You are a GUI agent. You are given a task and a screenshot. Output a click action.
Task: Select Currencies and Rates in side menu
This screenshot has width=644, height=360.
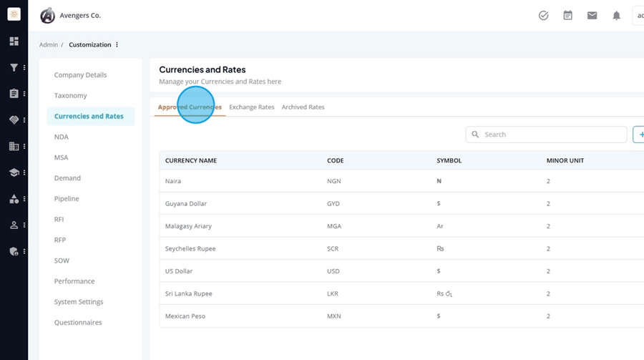click(x=91, y=116)
